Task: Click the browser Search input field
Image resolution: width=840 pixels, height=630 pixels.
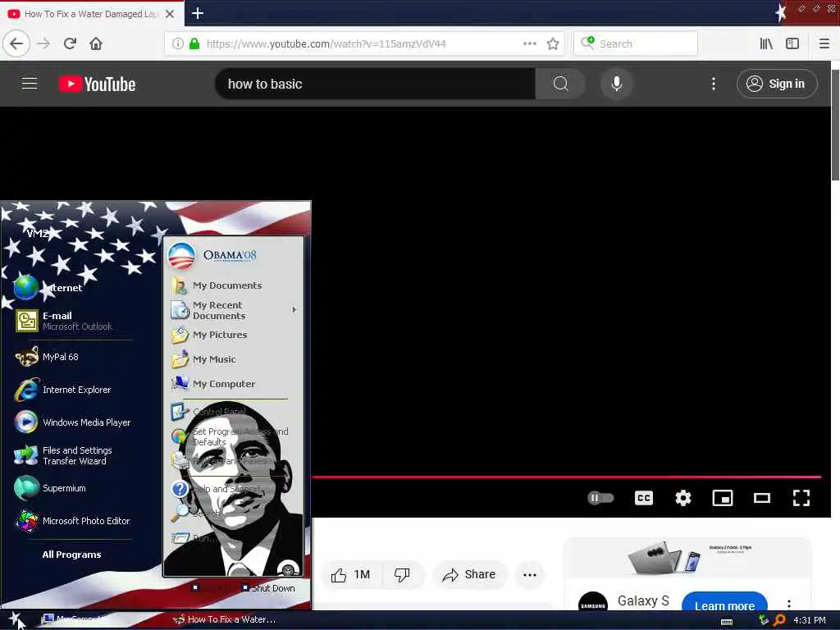Action: click(x=636, y=43)
